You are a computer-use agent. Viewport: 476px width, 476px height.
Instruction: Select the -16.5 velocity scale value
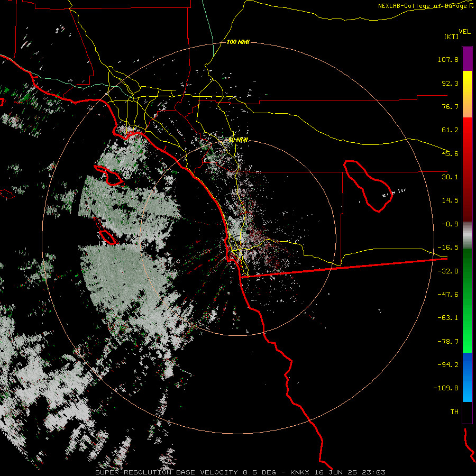448,248
